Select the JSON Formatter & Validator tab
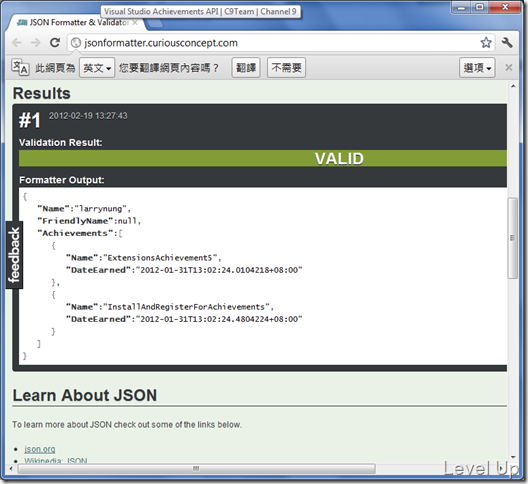This screenshot has height=484, width=528. point(77,23)
